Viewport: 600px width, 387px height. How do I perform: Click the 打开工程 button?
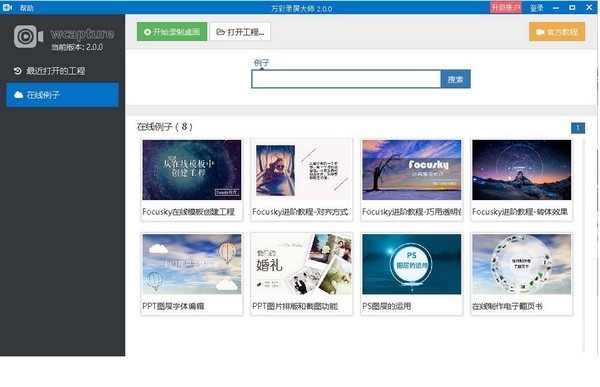click(x=240, y=32)
